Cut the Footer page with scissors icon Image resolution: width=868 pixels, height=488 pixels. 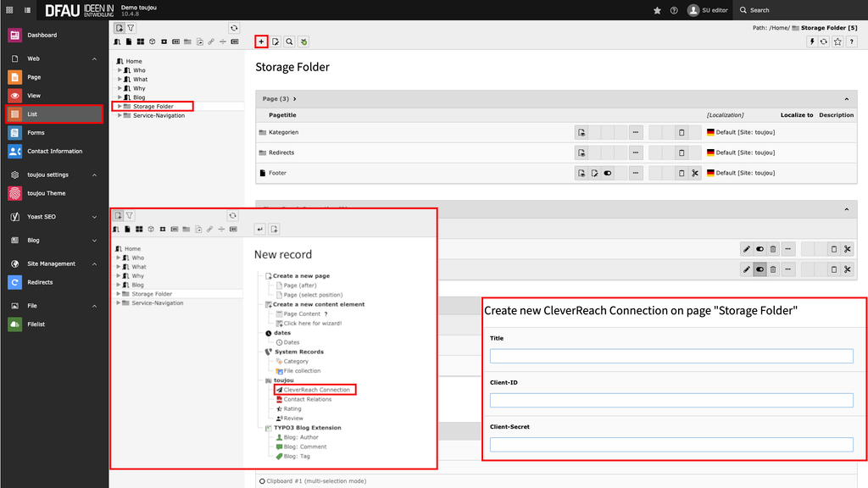(x=694, y=173)
